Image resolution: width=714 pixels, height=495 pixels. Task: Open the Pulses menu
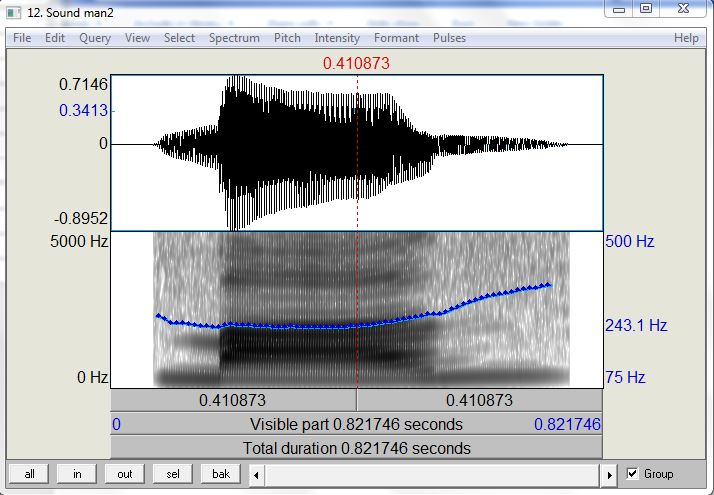click(x=449, y=38)
